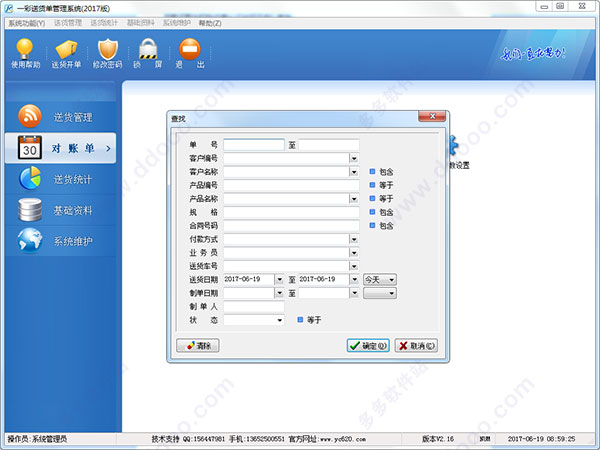Screen dimensions: 600x450
Task: Minimize the main application window
Action: point(544,7)
